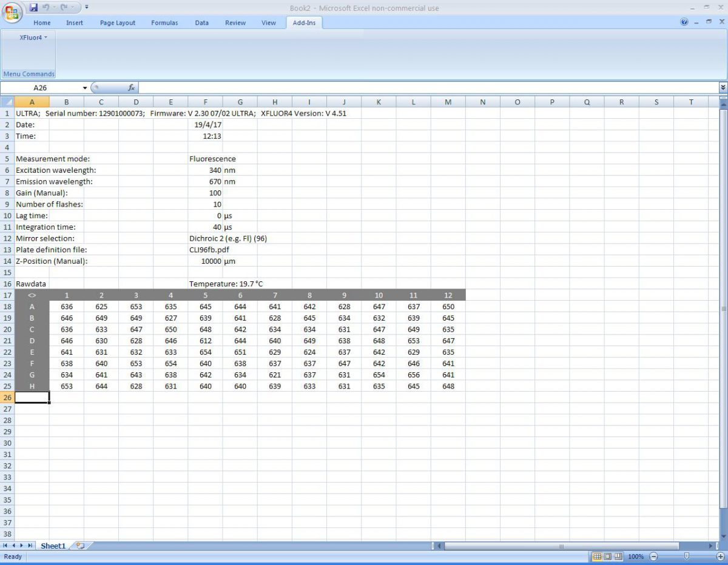Image resolution: width=728 pixels, height=565 pixels.
Task: Go to next sheet navigation arrow
Action: 22,546
